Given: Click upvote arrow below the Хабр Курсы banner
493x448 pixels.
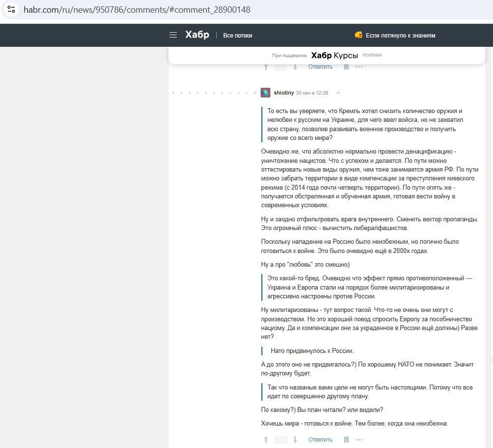Looking at the screenshot, I should click(266, 67).
